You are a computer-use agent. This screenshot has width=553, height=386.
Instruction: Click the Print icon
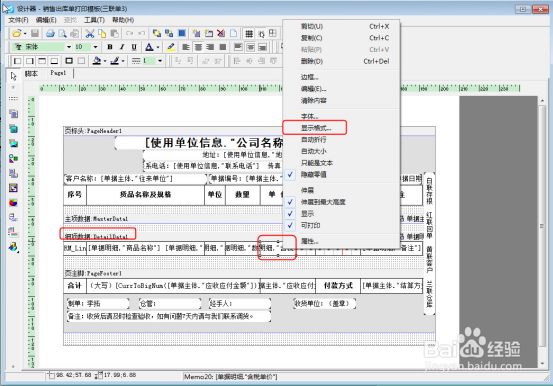pyautogui.click(x=50, y=34)
